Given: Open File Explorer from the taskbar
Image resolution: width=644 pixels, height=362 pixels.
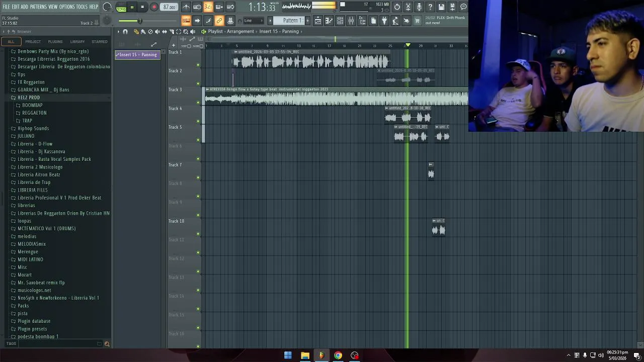Looking at the screenshot, I should (x=305, y=355).
